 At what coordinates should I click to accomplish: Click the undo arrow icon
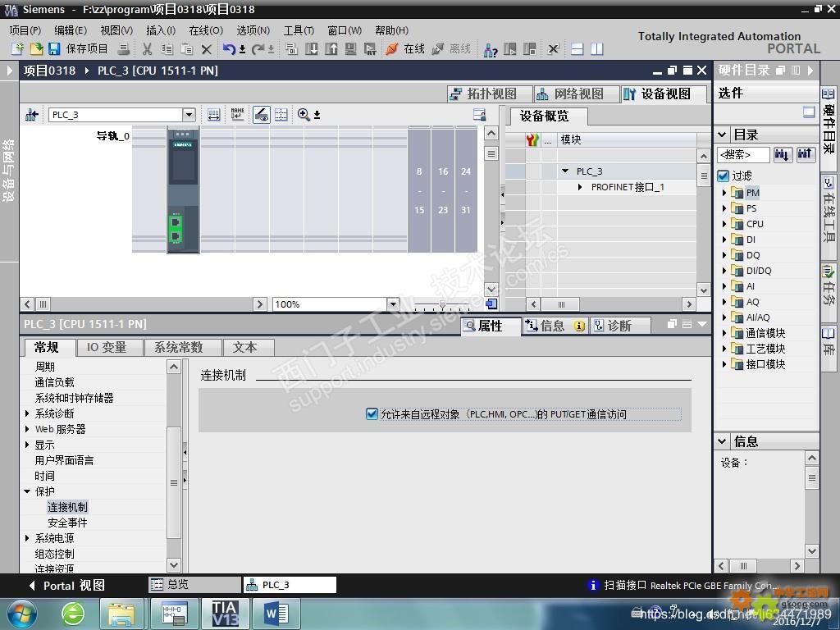click(x=229, y=49)
